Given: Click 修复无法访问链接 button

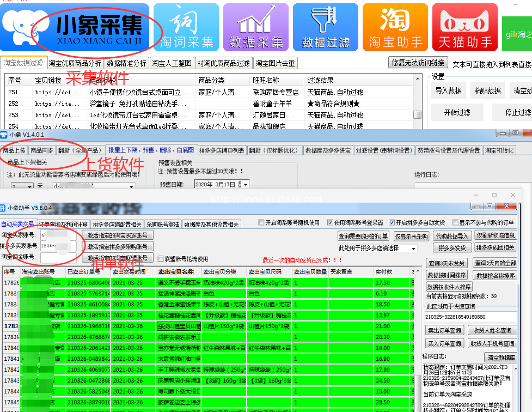Looking at the screenshot, I should pos(418,63).
